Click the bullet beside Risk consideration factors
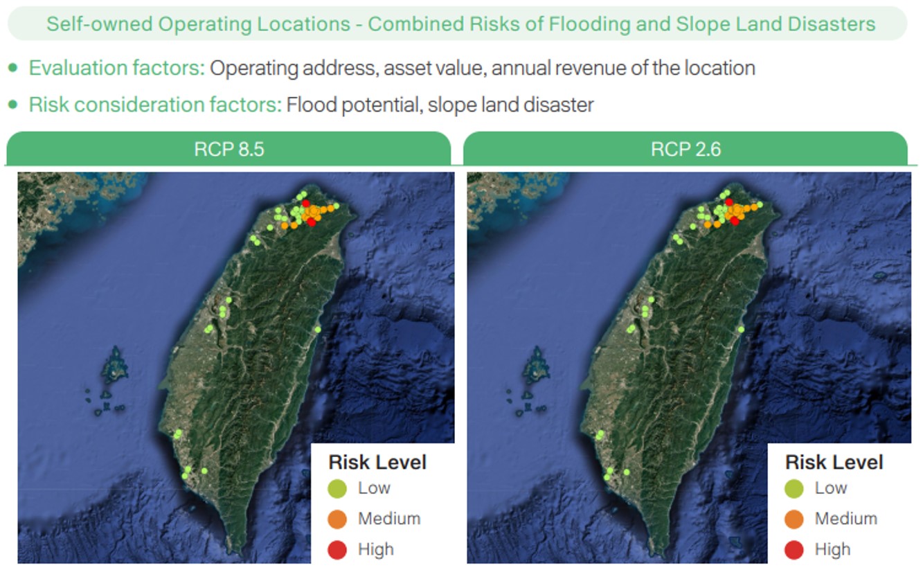 pyautogui.click(x=13, y=105)
